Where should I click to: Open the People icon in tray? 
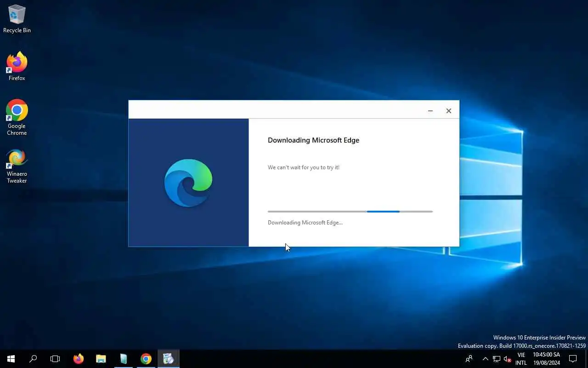pyautogui.click(x=469, y=359)
